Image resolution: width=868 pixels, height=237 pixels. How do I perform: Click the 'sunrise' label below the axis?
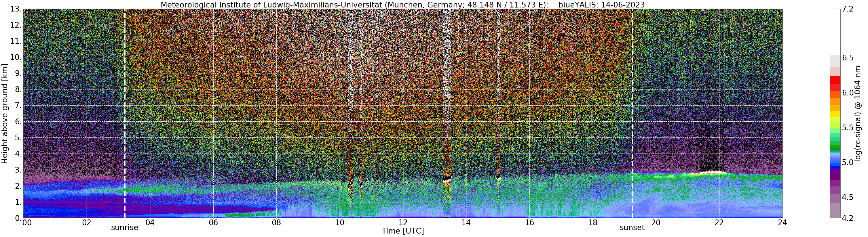click(125, 228)
